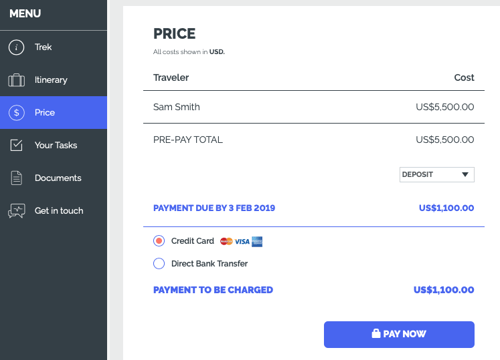500x360 pixels.
Task: Choose Direct Bank Transfer payment option
Action: (159, 263)
